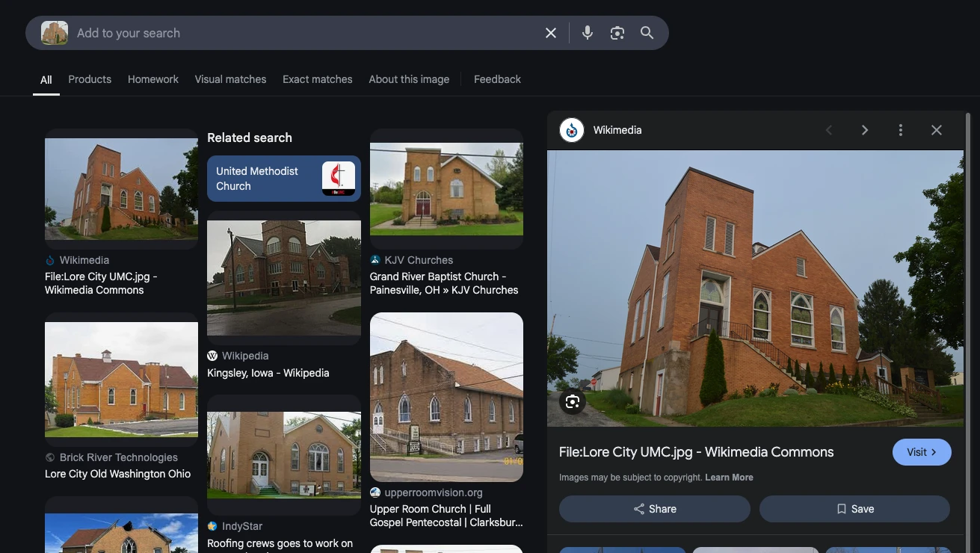Open the United Methodist Church related search
The image size is (980, 553).
[284, 179]
